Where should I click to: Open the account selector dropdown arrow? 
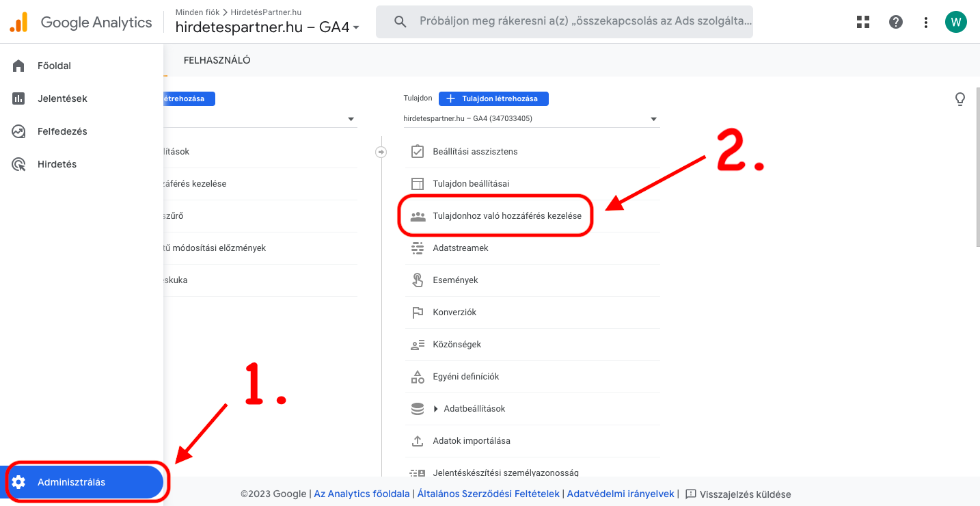click(351, 118)
